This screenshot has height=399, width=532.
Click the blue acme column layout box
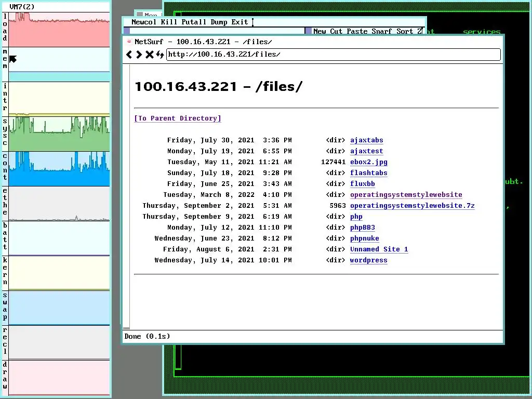309,31
